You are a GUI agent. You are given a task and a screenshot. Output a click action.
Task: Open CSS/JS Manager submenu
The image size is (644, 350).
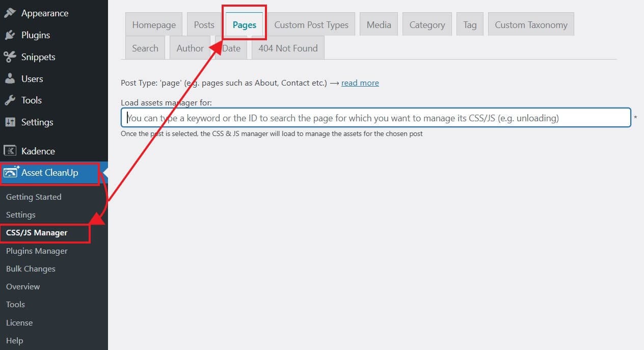pos(37,233)
